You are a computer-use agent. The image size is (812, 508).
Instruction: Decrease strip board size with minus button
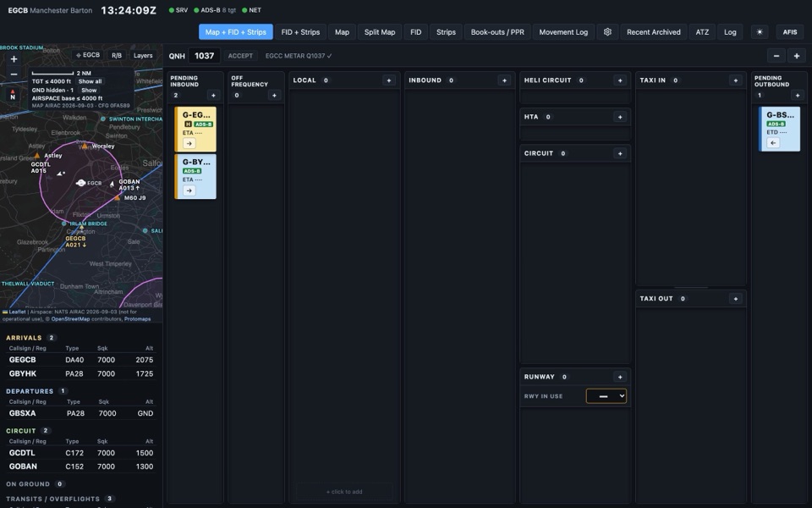(776, 56)
